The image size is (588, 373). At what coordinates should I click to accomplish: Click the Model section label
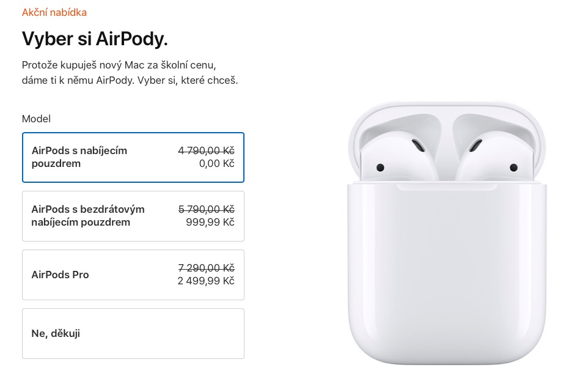click(36, 119)
